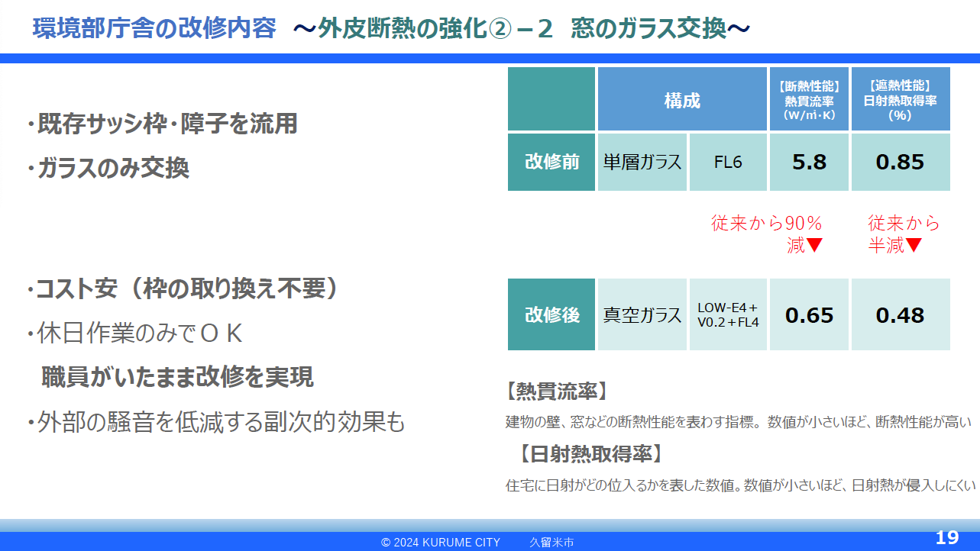Select the 改修前 row label
Image resolution: width=980 pixels, height=551 pixels.
[x=551, y=162]
